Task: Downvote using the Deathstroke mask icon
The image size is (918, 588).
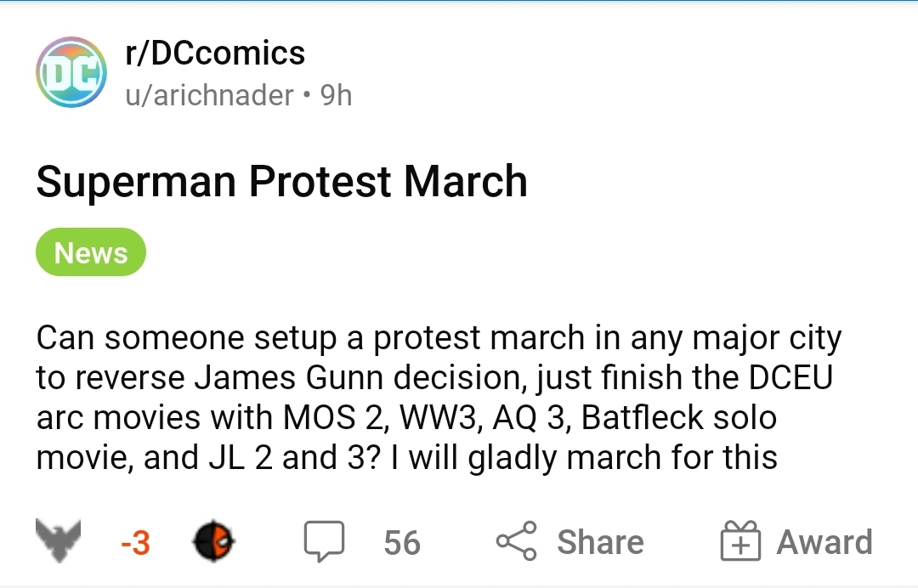Action: 213,540
